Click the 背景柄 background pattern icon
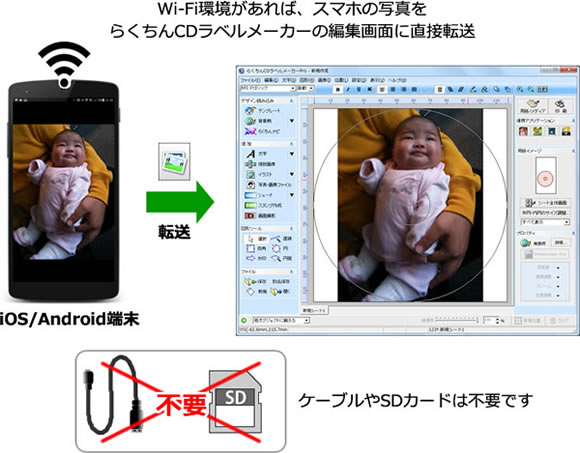This screenshot has width=580, height=453. [x=250, y=121]
